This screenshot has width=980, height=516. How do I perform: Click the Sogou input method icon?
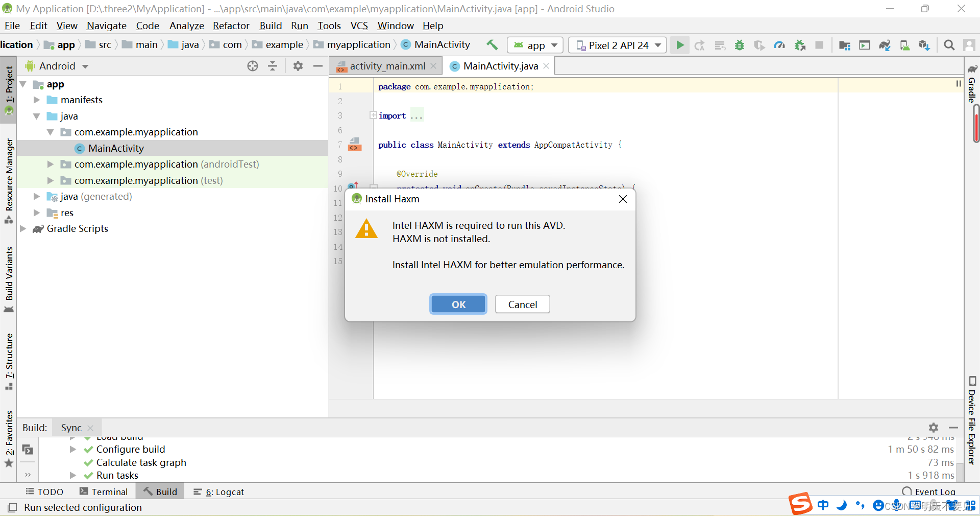point(800,504)
